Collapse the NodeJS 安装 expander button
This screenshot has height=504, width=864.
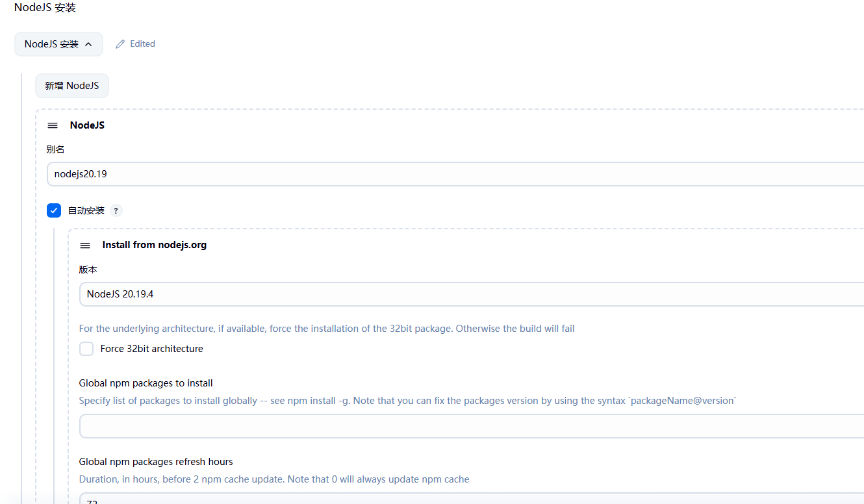pos(58,44)
